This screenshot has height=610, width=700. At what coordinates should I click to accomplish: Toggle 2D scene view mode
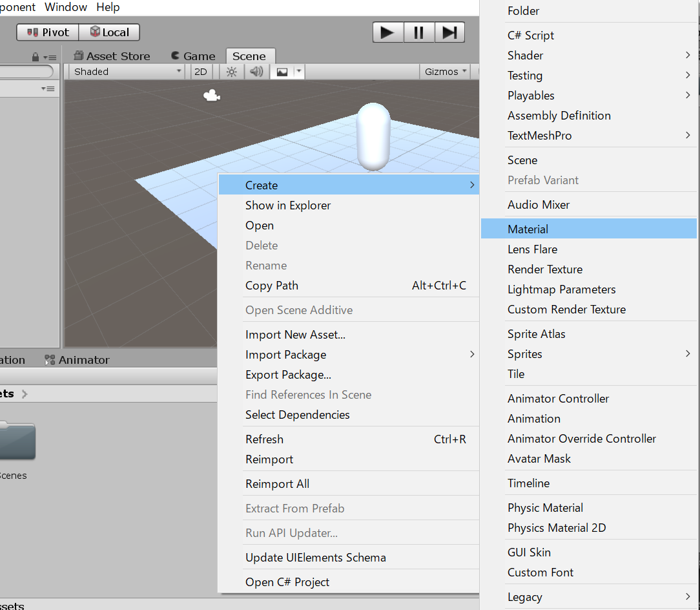coord(200,72)
